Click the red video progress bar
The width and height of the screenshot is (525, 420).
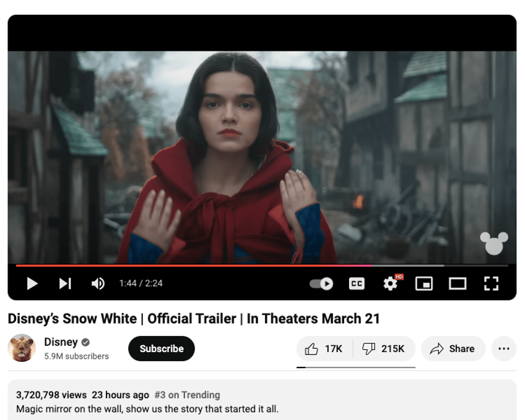pos(194,265)
